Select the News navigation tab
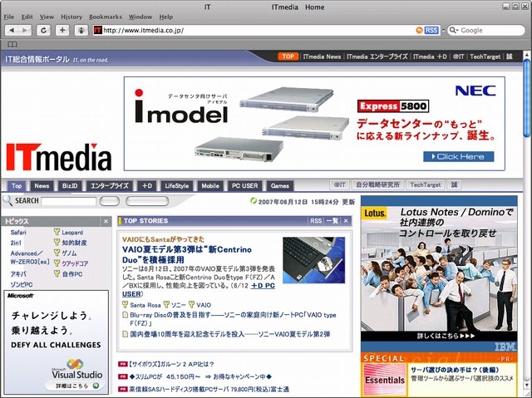Image resolution: width=532 pixels, height=398 pixels. tap(42, 186)
